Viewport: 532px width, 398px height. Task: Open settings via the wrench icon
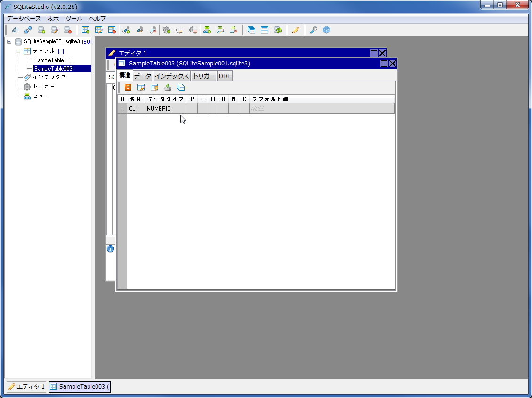(x=314, y=30)
